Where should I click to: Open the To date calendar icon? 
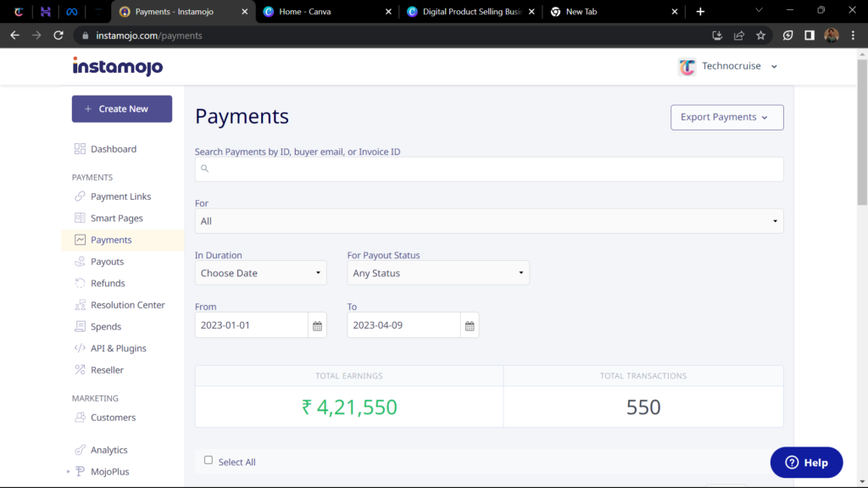[x=470, y=325]
